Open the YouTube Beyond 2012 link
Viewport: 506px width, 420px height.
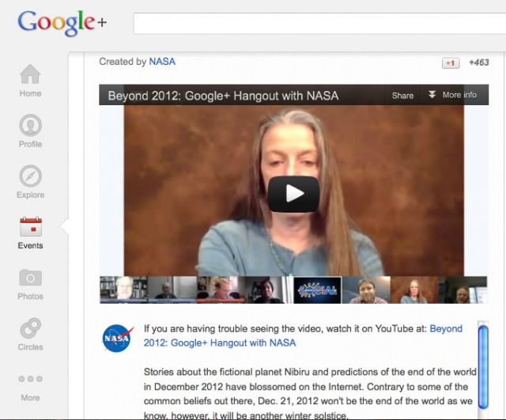coord(445,329)
